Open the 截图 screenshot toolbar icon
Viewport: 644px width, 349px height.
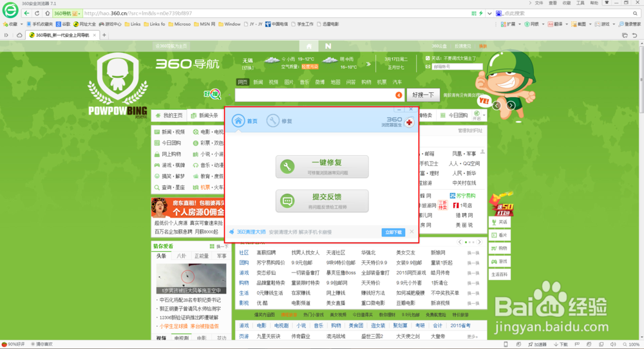579,24
